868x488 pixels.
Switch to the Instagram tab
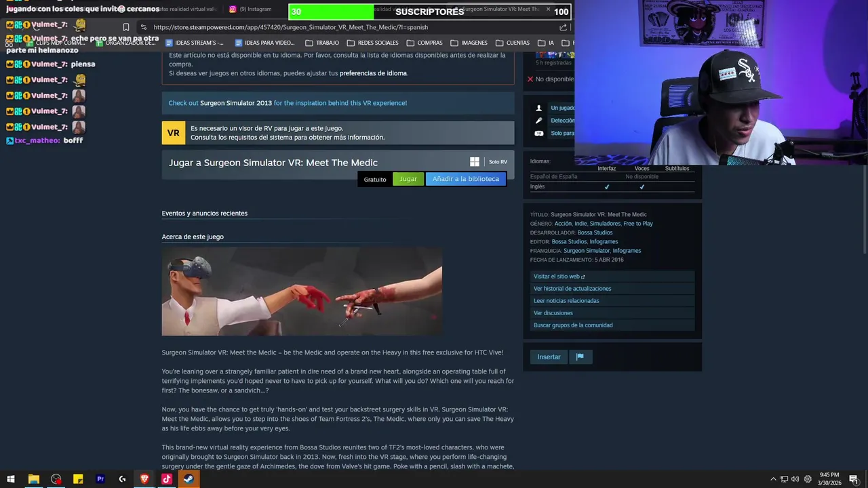click(x=251, y=9)
